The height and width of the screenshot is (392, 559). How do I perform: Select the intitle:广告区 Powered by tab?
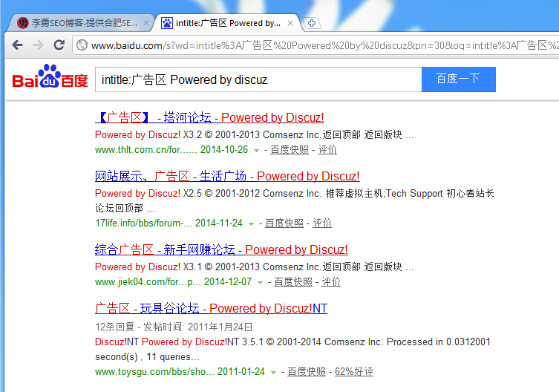[x=228, y=23]
